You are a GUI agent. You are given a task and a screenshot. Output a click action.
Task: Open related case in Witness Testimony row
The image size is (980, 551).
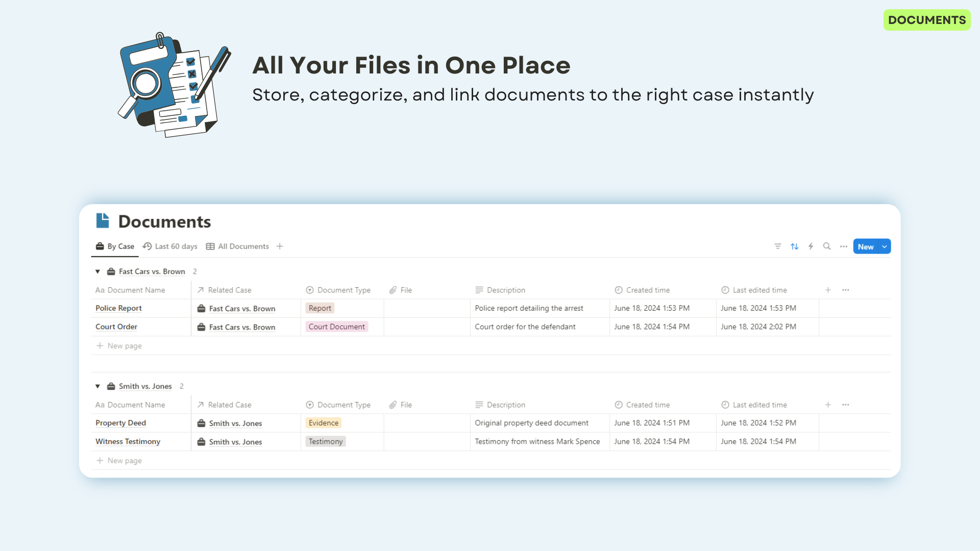[230, 442]
